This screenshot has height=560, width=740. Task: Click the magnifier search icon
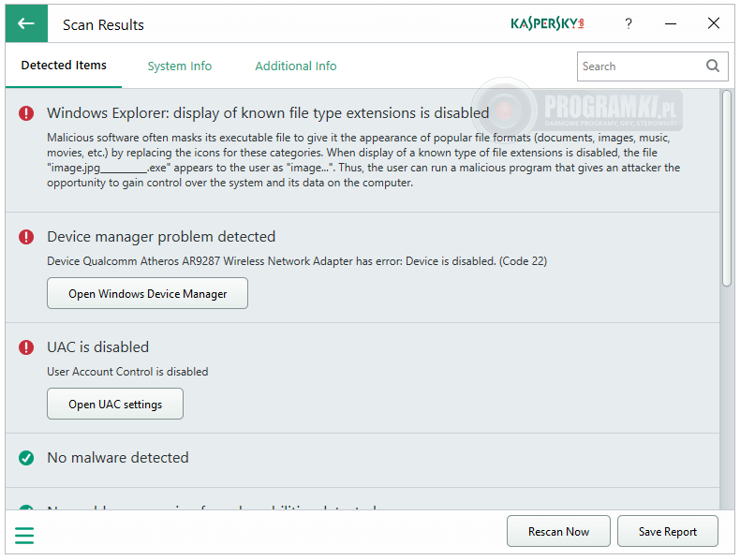[713, 66]
